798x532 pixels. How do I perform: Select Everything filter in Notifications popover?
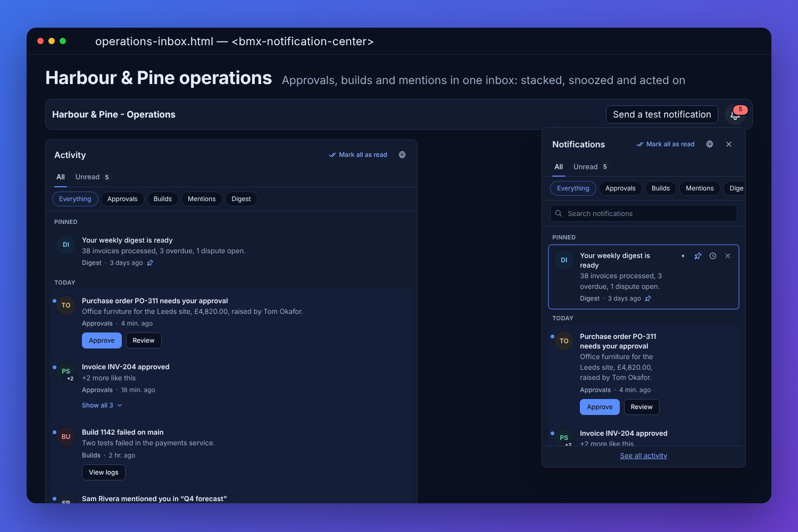[573, 188]
